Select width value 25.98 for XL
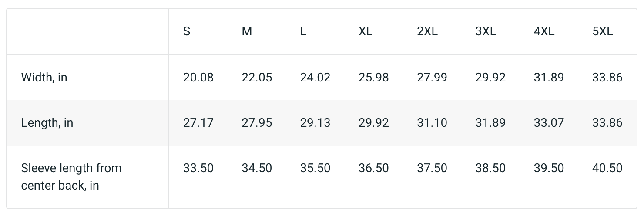Image resolution: width=644 pixels, height=217 pixels. point(374,78)
